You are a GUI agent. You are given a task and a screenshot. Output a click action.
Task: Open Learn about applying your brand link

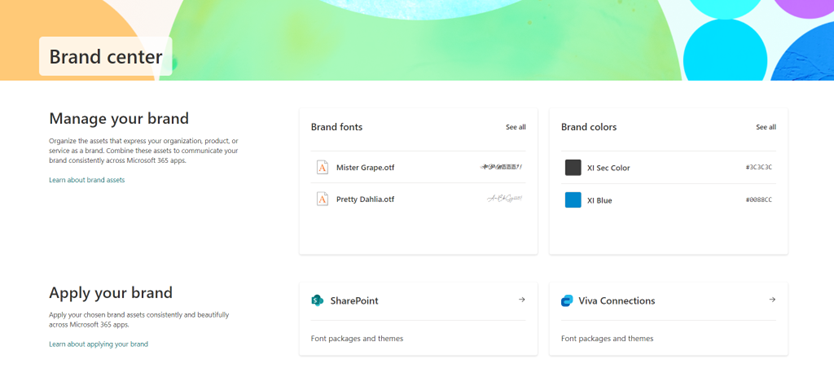coord(98,344)
